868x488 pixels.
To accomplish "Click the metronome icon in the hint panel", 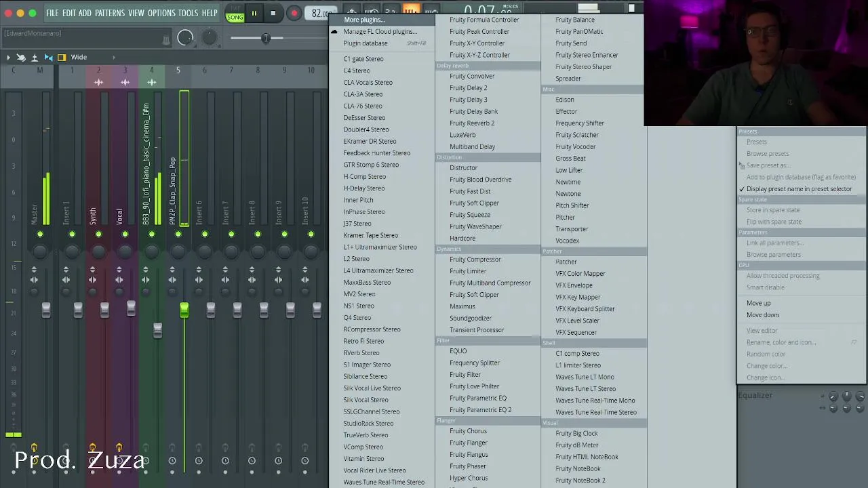I will pos(166,40).
